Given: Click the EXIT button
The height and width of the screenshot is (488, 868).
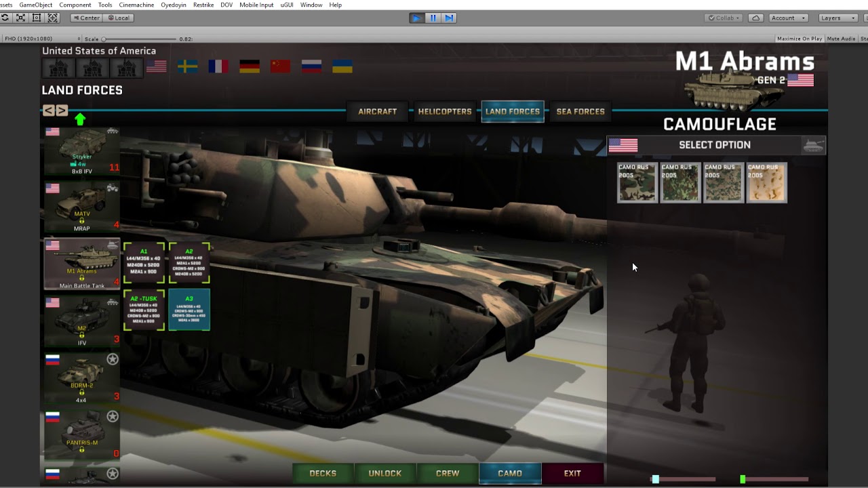Looking at the screenshot, I should tap(572, 474).
